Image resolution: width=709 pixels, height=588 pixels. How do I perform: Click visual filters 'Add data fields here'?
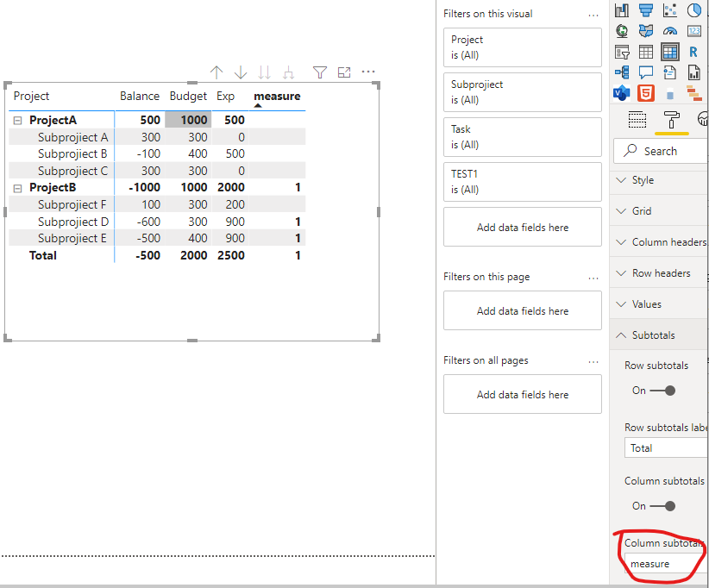(x=522, y=227)
